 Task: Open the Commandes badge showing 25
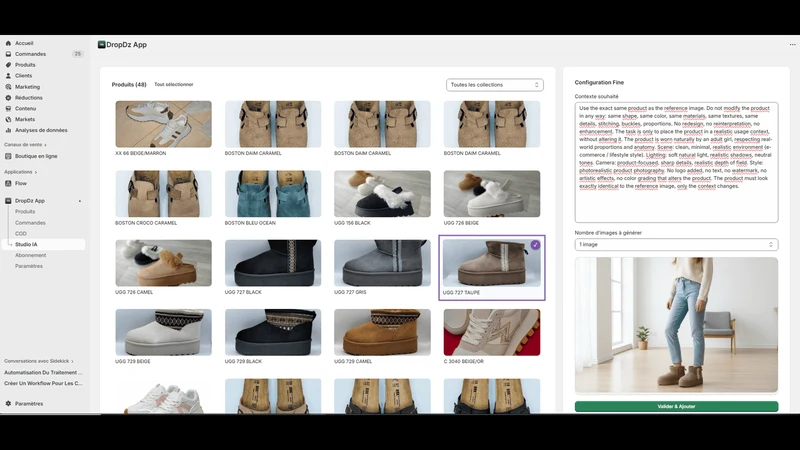coord(78,54)
